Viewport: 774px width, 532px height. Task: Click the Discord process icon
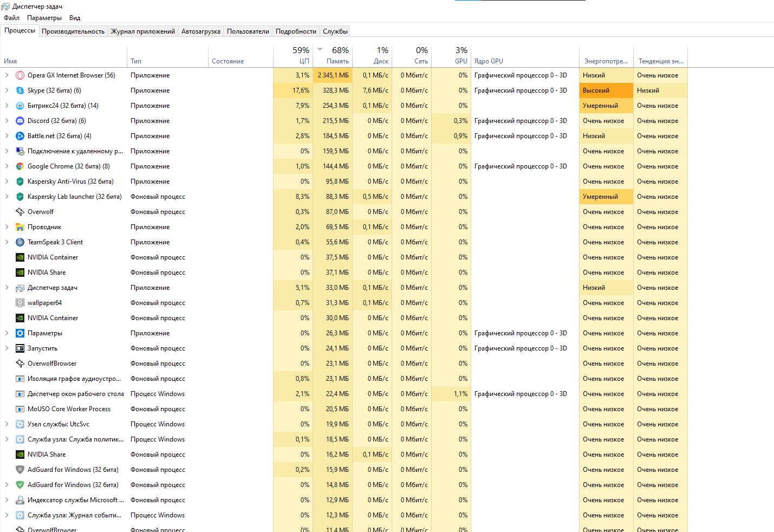pyautogui.click(x=20, y=121)
